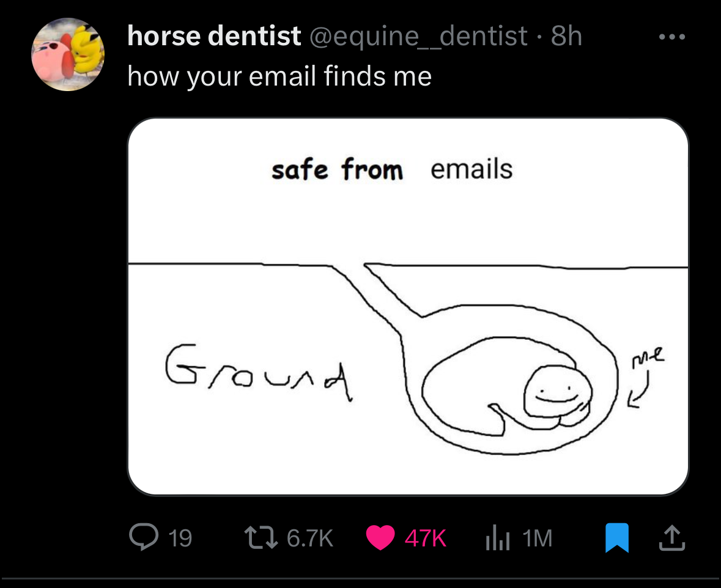The width and height of the screenshot is (721, 588).
Task: Click the 19 replies count
Action: coord(180,538)
